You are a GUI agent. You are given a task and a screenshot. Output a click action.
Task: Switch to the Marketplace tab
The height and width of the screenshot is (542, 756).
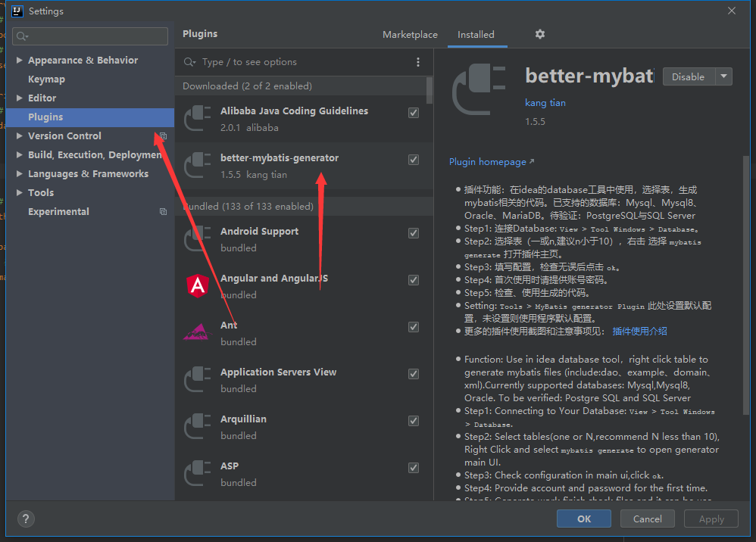click(x=411, y=35)
